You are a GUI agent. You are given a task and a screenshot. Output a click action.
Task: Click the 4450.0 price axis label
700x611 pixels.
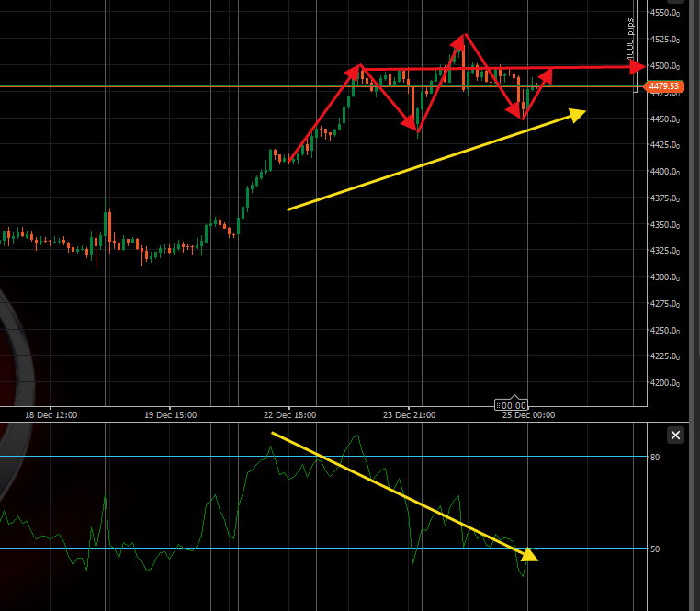click(x=665, y=119)
